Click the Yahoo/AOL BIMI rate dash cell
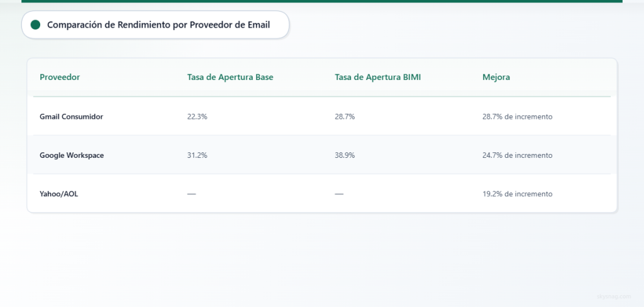 (339, 194)
